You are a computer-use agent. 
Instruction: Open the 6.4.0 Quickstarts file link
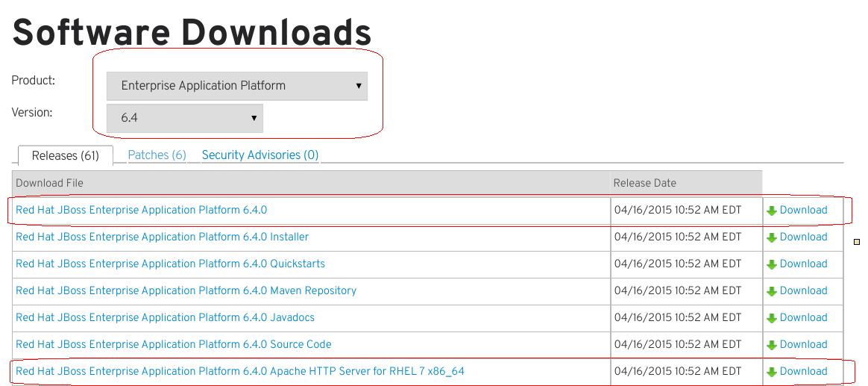(171, 264)
